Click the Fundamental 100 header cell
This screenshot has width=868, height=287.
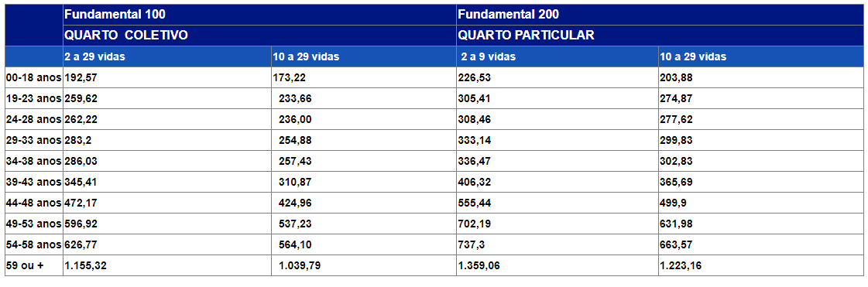coord(259,15)
